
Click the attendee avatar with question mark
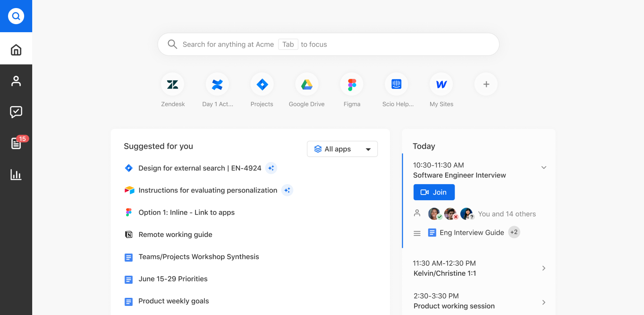click(x=467, y=214)
